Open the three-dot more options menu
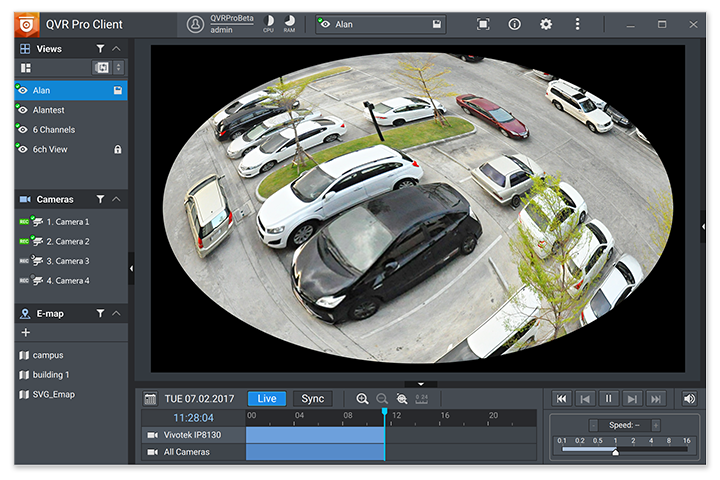Screen dimensions: 720x480 click(577, 24)
